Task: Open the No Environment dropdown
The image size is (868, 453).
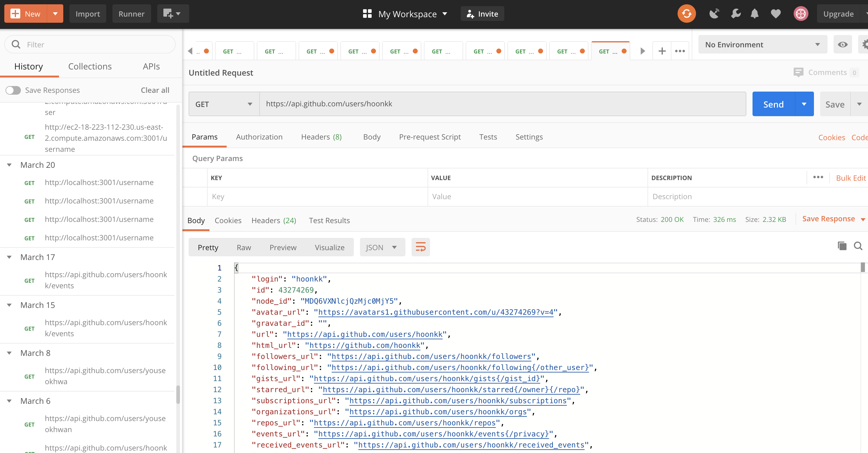Action: pyautogui.click(x=762, y=45)
